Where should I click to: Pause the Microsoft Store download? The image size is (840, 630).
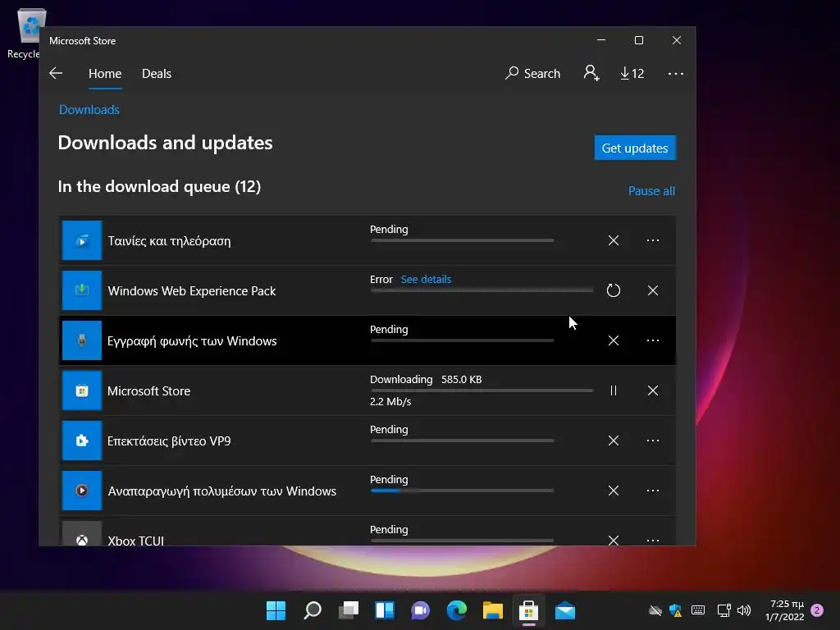click(614, 390)
